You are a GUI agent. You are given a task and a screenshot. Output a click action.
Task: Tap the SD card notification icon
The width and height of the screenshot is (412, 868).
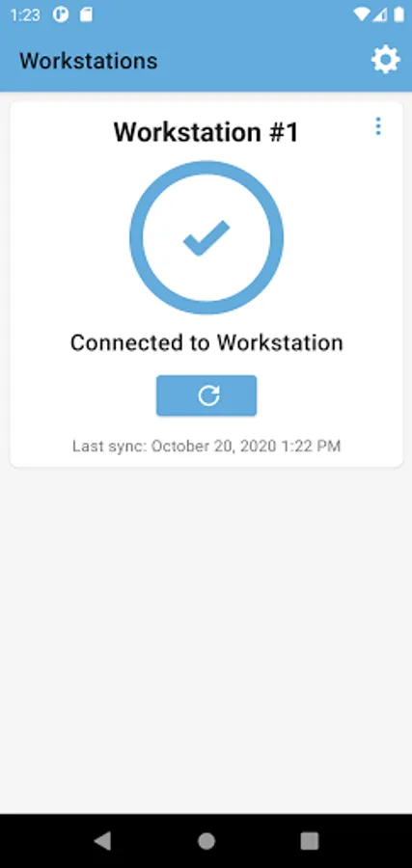pos(86,14)
